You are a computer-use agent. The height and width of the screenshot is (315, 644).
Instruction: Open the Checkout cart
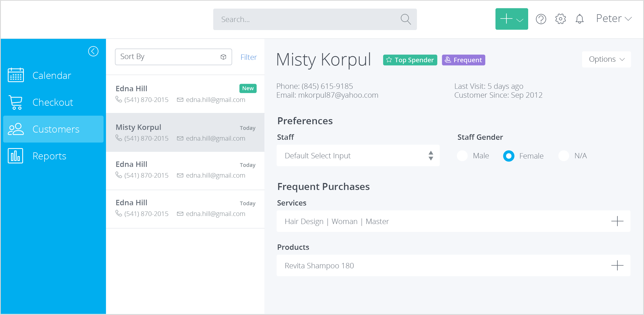click(x=53, y=102)
